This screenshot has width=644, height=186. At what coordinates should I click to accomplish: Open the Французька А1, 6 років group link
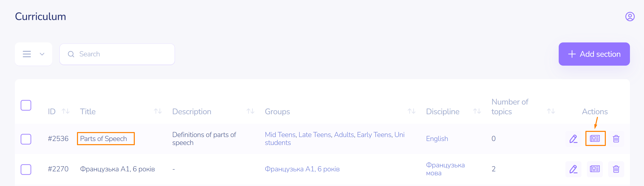302,169
